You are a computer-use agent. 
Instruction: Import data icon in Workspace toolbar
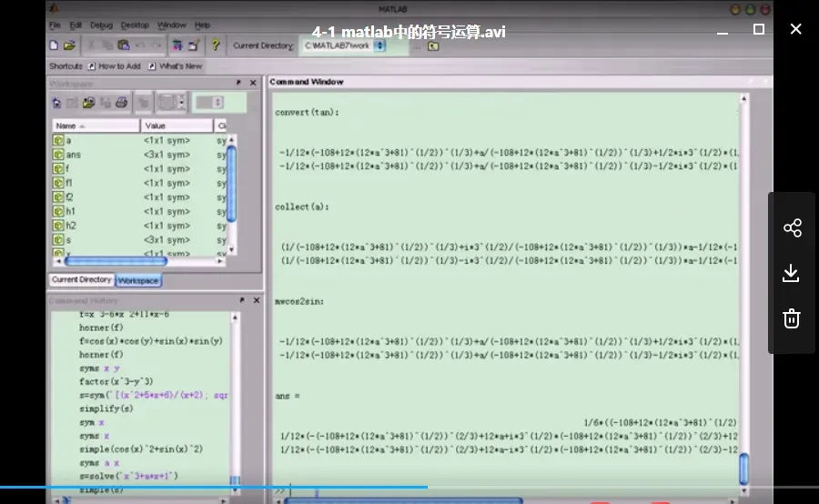pyautogui.click(x=89, y=103)
